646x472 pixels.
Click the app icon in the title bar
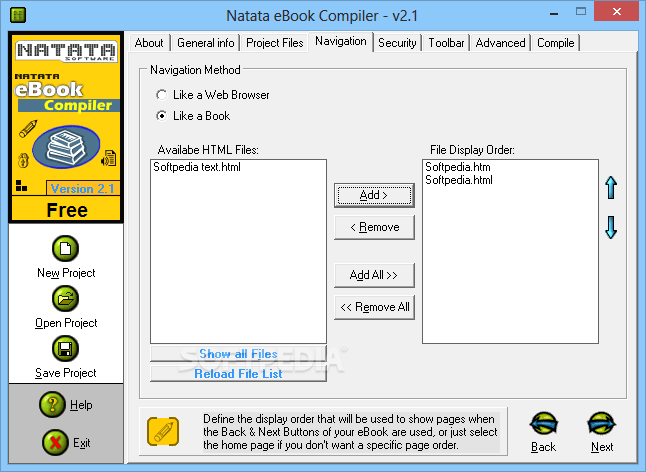[x=18, y=15]
